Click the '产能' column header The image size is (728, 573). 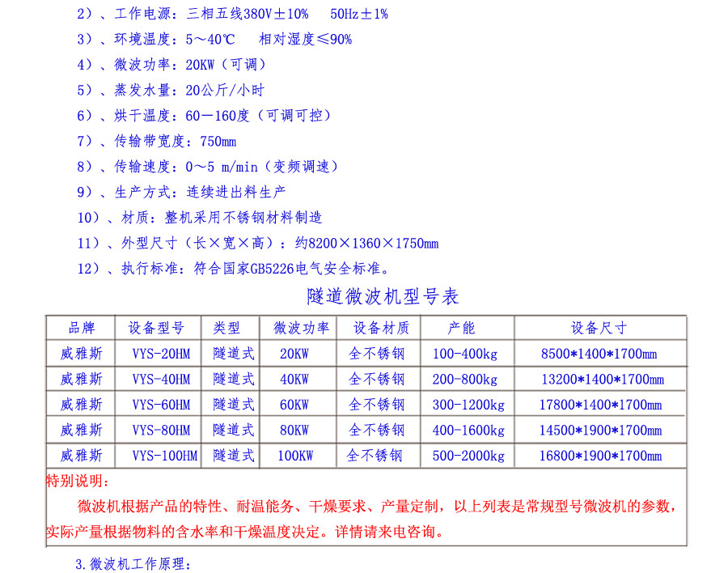pyautogui.click(x=461, y=328)
